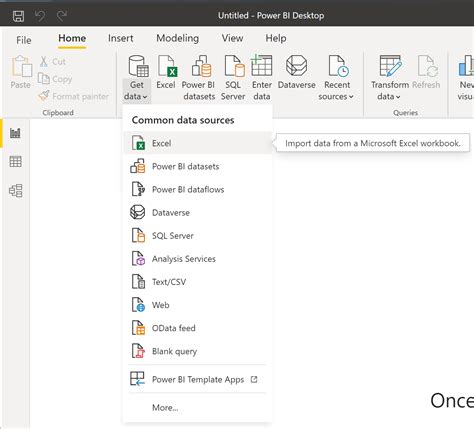Expand the Recent sources dropdown
The height and width of the screenshot is (429, 474).
point(336,78)
